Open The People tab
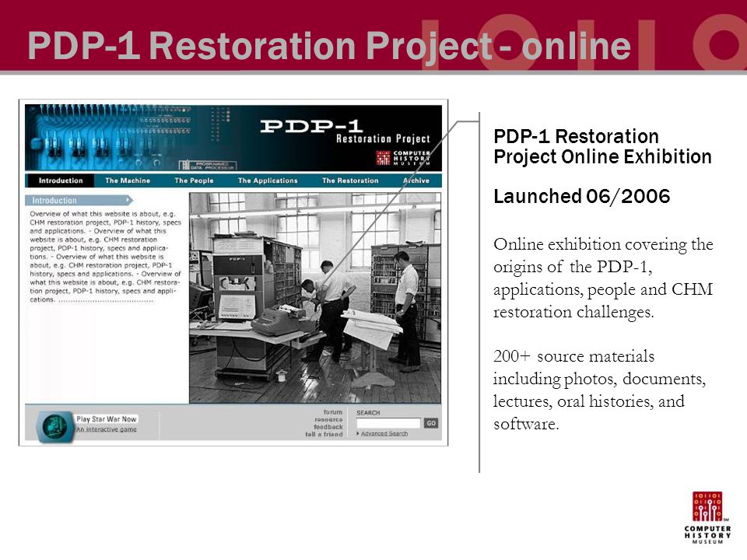This screenshot has width=747, height=560. click(x=194, y=180)
